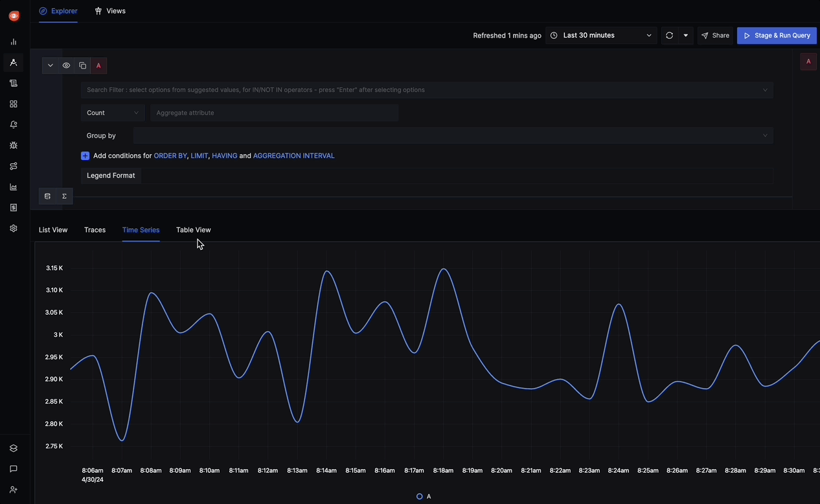
Task: Open Usage Explorer from the line chart sidebar icon
Action: (x=14, y=187)
